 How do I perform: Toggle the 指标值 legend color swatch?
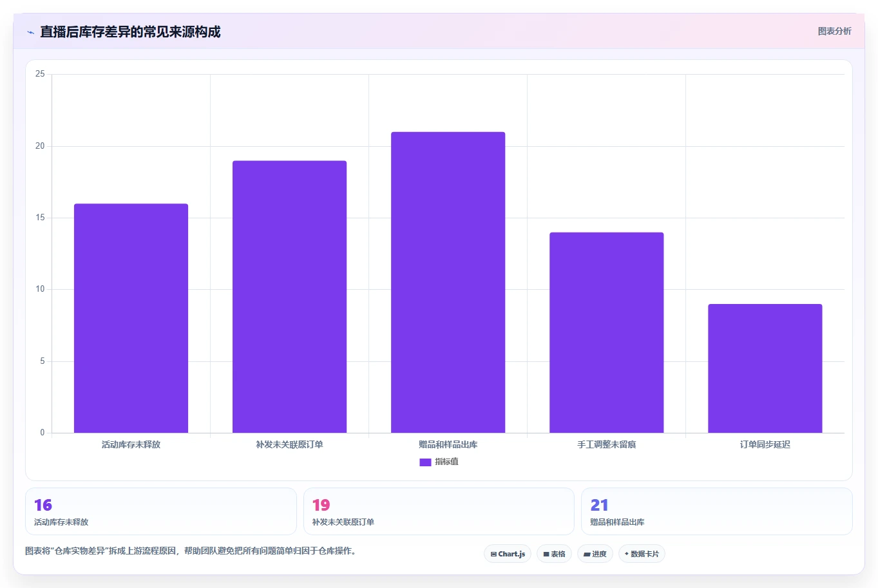coord(425,462)
